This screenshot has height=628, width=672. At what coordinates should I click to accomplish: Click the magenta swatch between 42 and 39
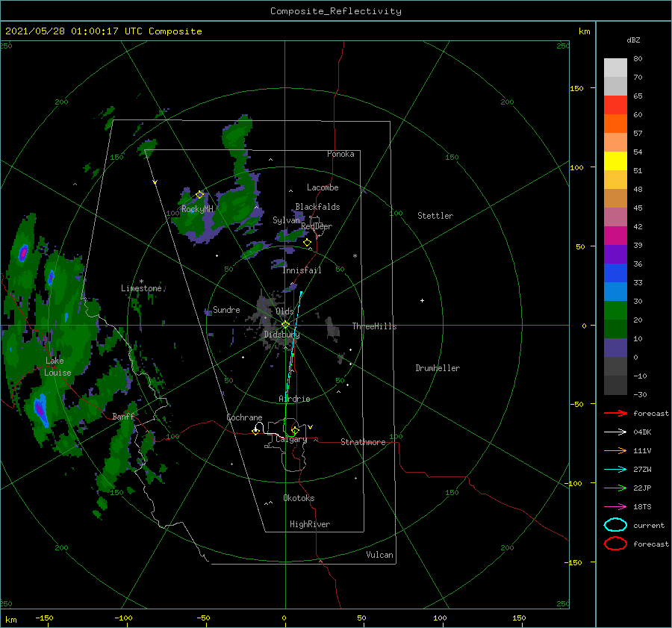[x=615, y=236]
